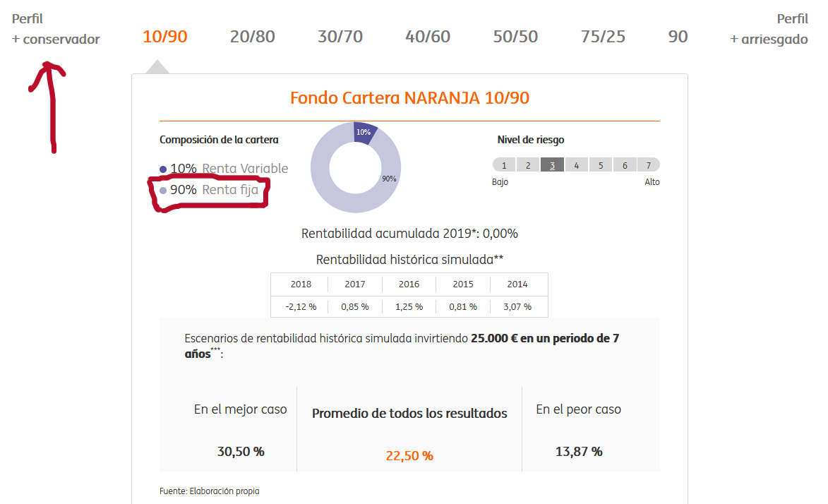The height and width of the screenshot is (504, 828).
Task: Click the orange 22,50 % average result
Action: click(x=409, y=455)
